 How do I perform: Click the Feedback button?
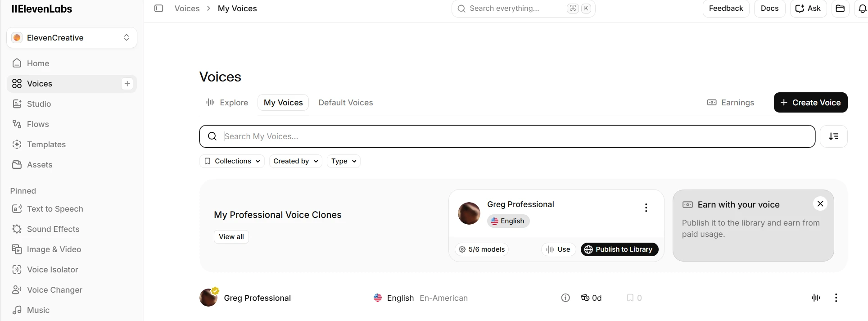[726, 9]
